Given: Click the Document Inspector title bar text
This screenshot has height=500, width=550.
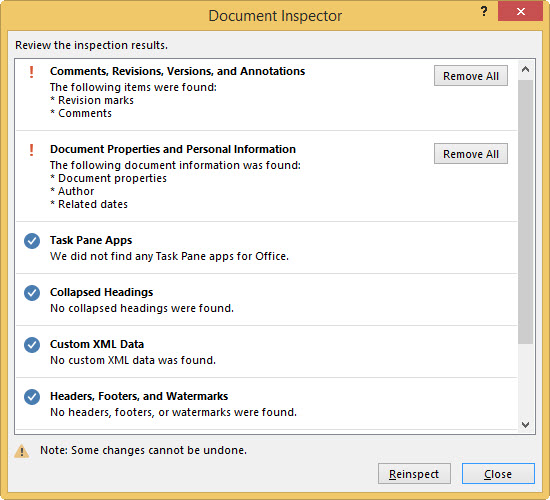Looking at the screenshot, I should pos(275,16).
